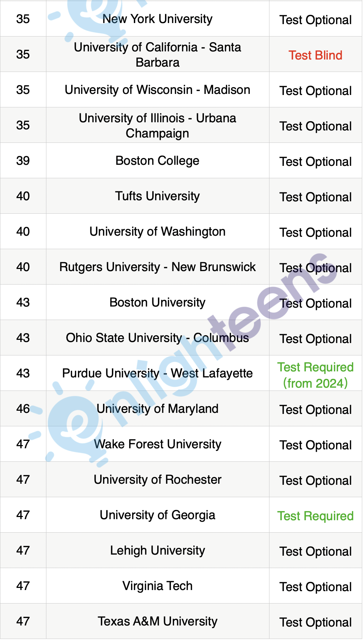Select Rutgers University - New Brunswick
Viewport: 364px width, 640px height.
(x=158, y=267)
